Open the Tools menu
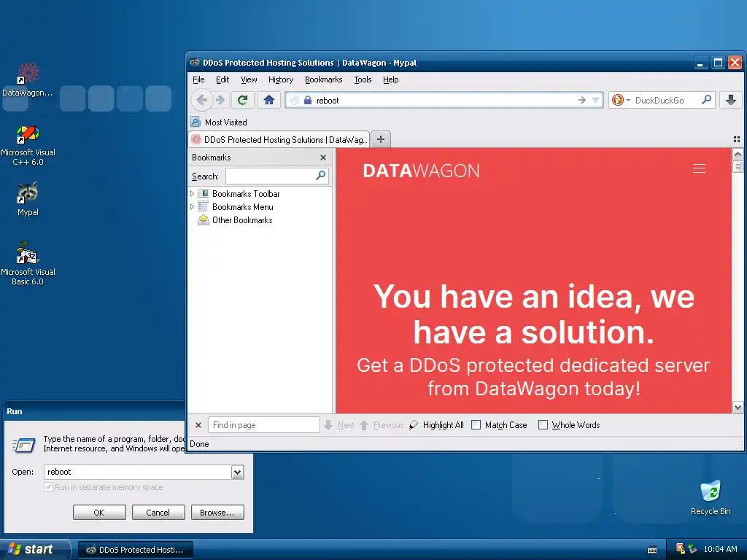Screen dimensions: 747x560 tap(363, 79)
